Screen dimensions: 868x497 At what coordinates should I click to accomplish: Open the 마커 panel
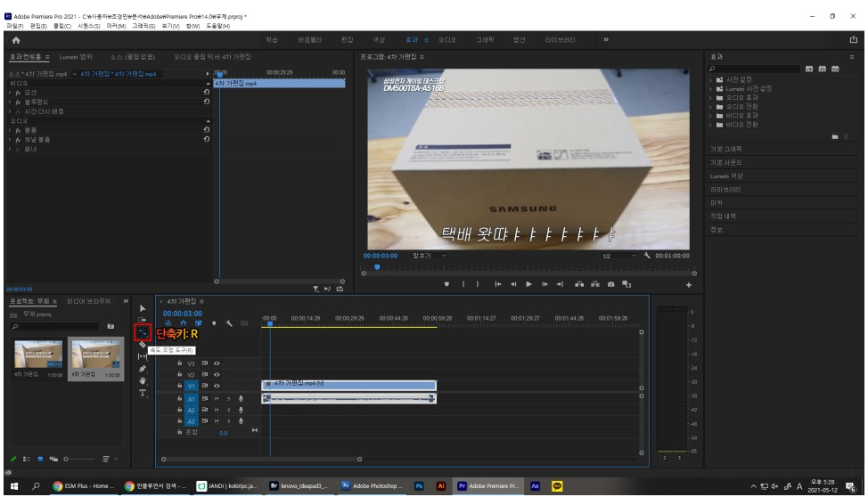coord(717,202)
